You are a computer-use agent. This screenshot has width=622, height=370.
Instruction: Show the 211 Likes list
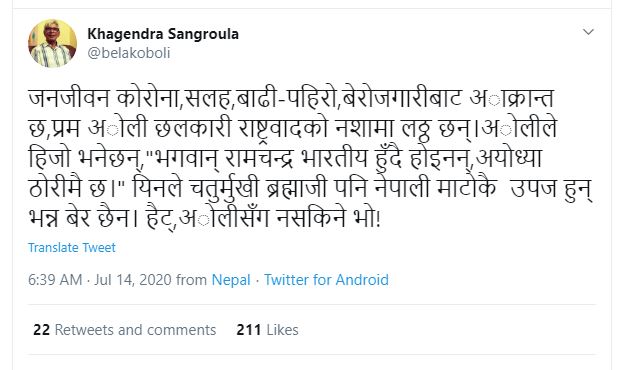(x=267, y=330)
